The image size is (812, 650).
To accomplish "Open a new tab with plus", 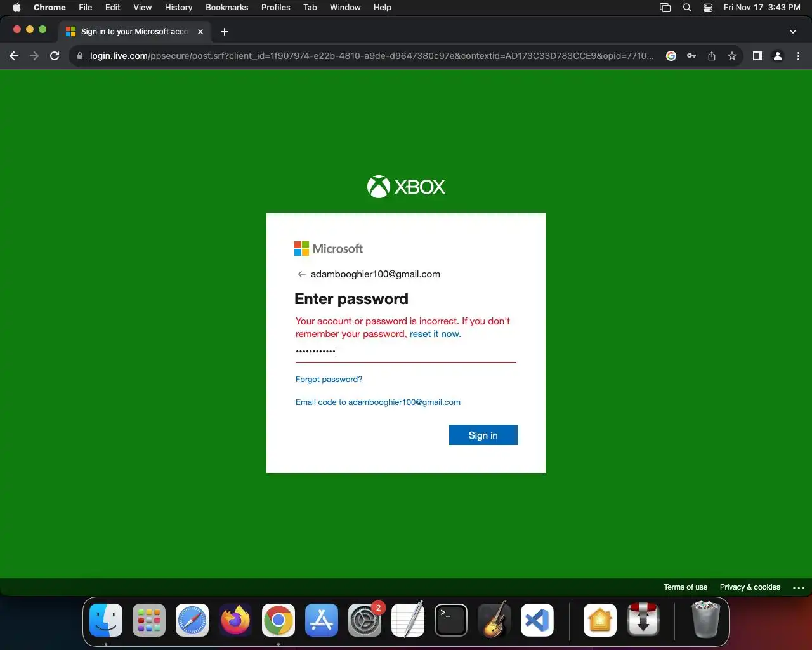I will 224,32.
